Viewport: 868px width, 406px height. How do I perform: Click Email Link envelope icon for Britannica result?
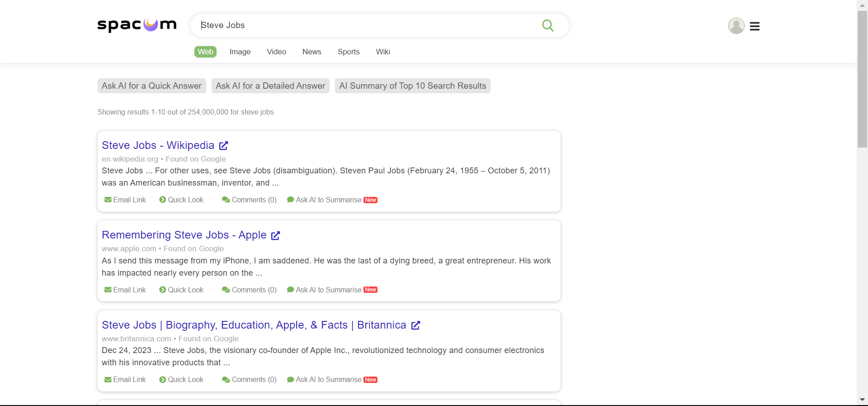(x=108, y=379)
